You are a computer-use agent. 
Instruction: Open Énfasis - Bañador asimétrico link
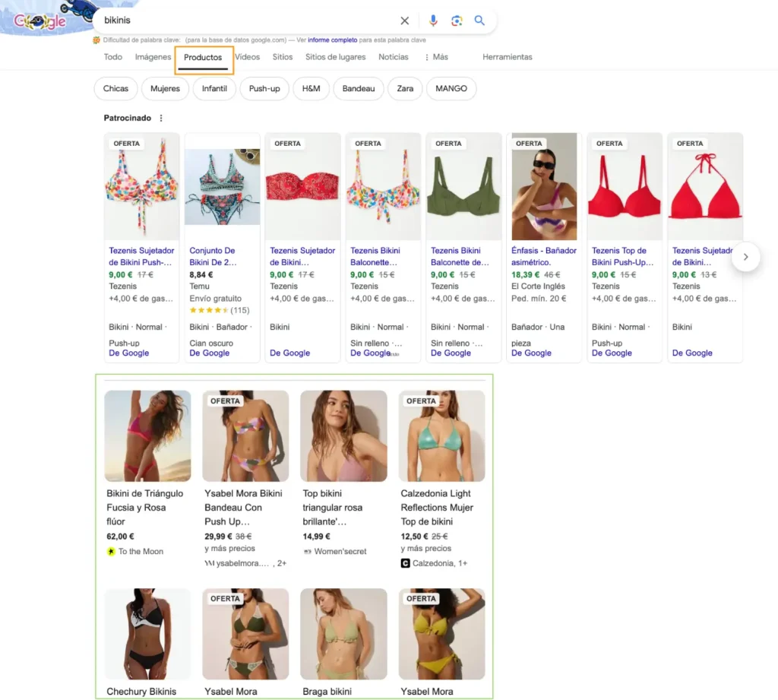point(544,256)
